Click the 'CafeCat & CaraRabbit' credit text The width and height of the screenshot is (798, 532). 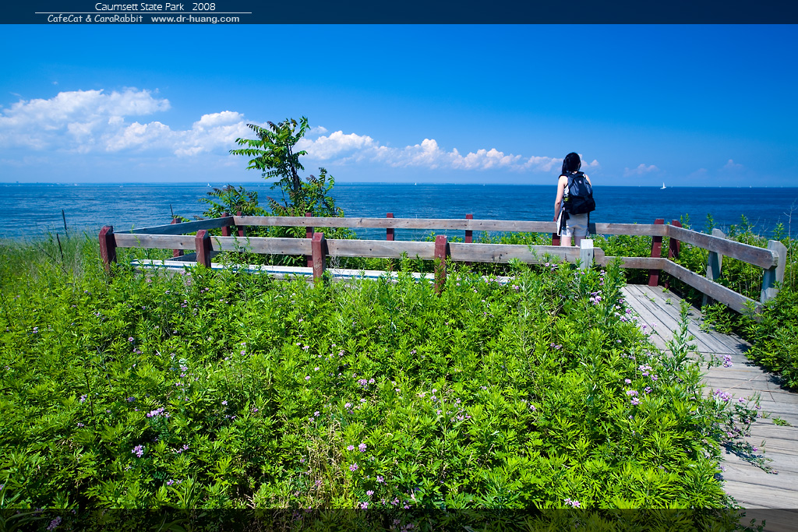coord(95,19)
